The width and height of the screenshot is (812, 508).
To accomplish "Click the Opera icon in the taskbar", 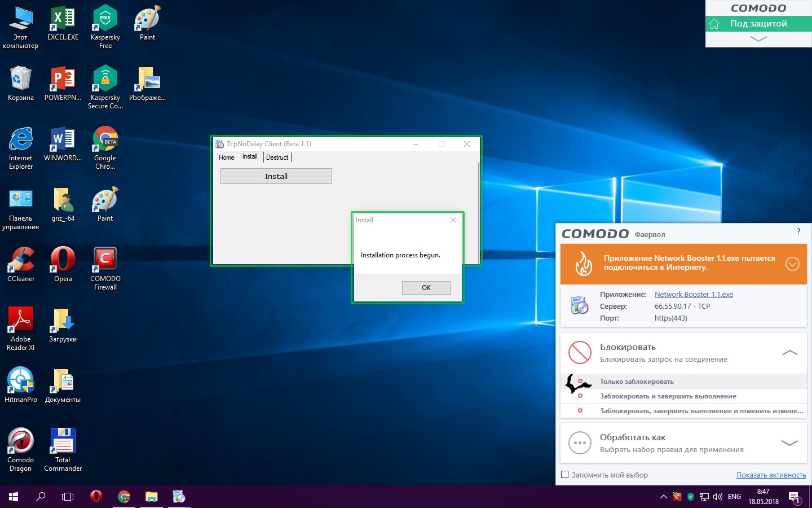I will point(96,497).
